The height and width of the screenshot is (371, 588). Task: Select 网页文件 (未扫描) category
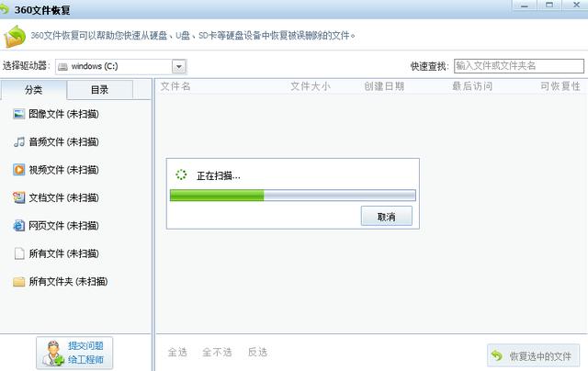(x=56, y=226)
